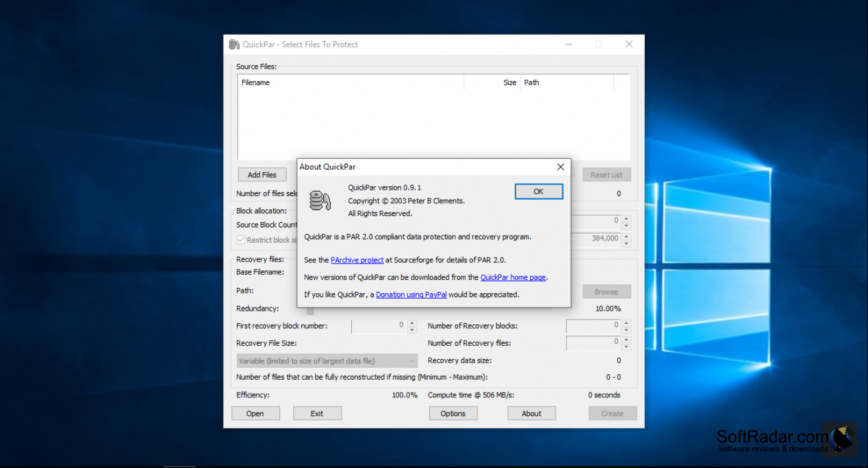Image resolution: width=868 pixels, height=468 pixels.
Task: Confirm the About QuickPar dialog with OK
Action: pos(539,191)
